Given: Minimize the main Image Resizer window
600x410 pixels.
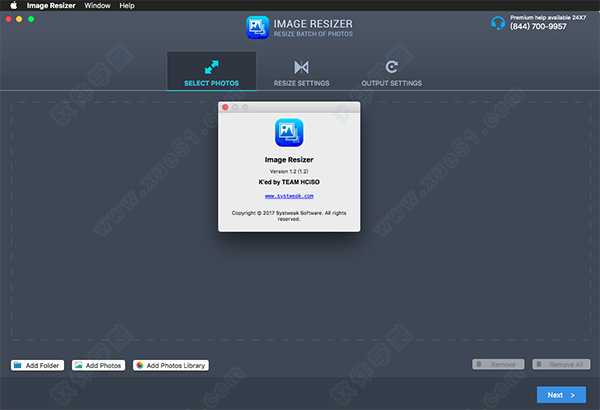Looking at the screenshot, I should point(19,19).
